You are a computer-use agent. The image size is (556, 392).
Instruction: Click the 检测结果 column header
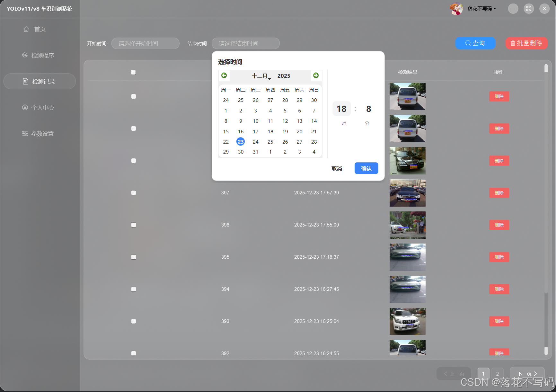[x=408, y=72]
